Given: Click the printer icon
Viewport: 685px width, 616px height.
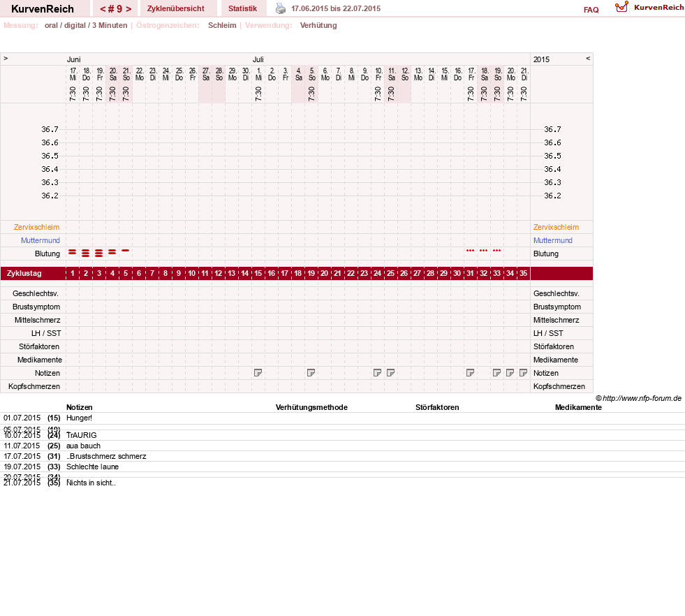Looking at the screenshot, I should click(281, 8).
